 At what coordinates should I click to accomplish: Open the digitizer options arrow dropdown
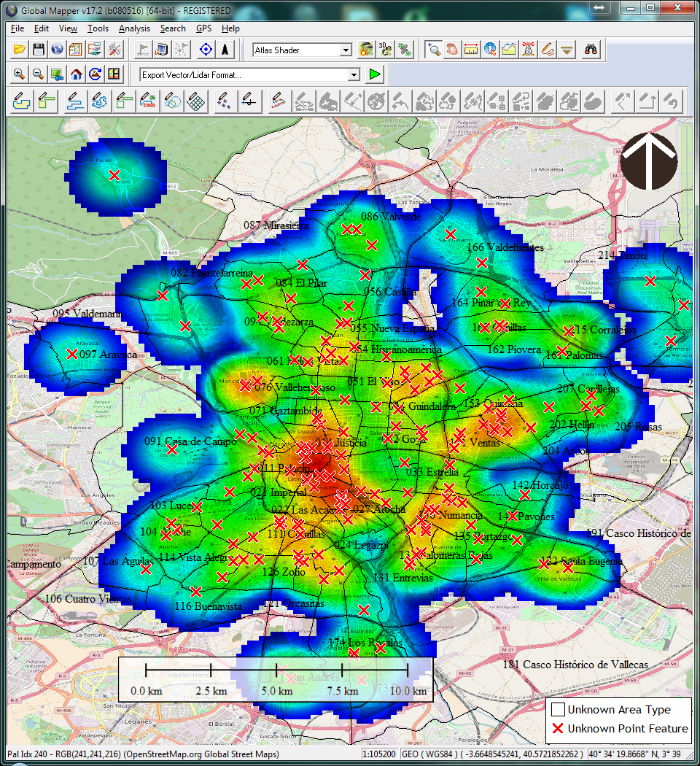tap(565, 49)
